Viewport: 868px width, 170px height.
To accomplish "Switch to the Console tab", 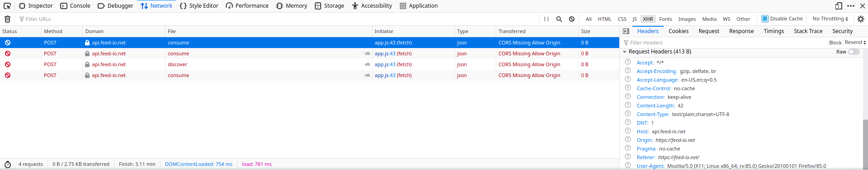I will (x=76, y=6).
